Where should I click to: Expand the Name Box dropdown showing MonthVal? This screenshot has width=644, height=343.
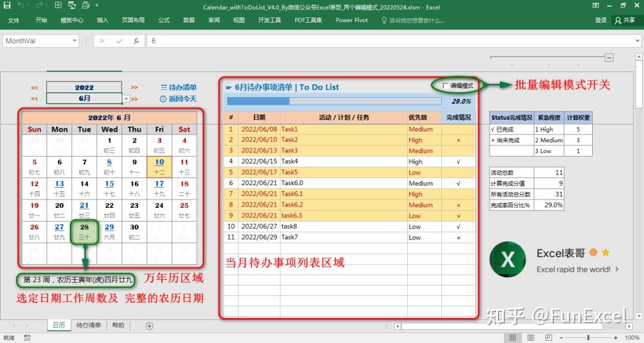(75, 40)
